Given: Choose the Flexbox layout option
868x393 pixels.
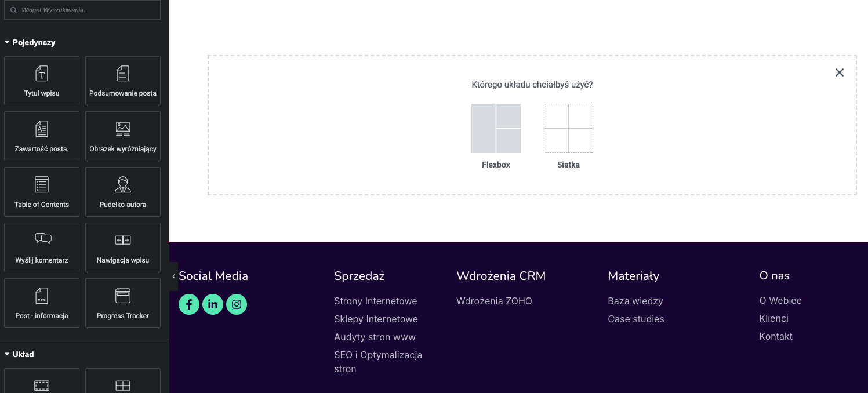Looking at the screenshot, I should tap(496, 137).
